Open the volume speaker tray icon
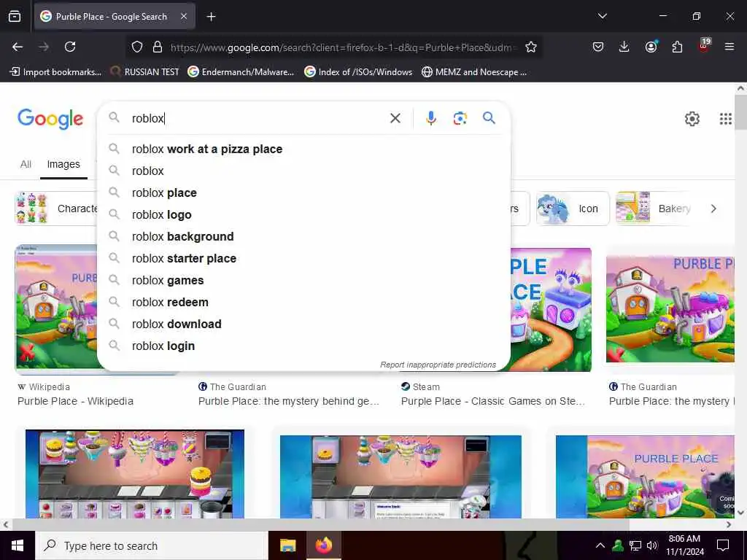The width and height of the screenshot is (747, 560). tap(652, 545)
